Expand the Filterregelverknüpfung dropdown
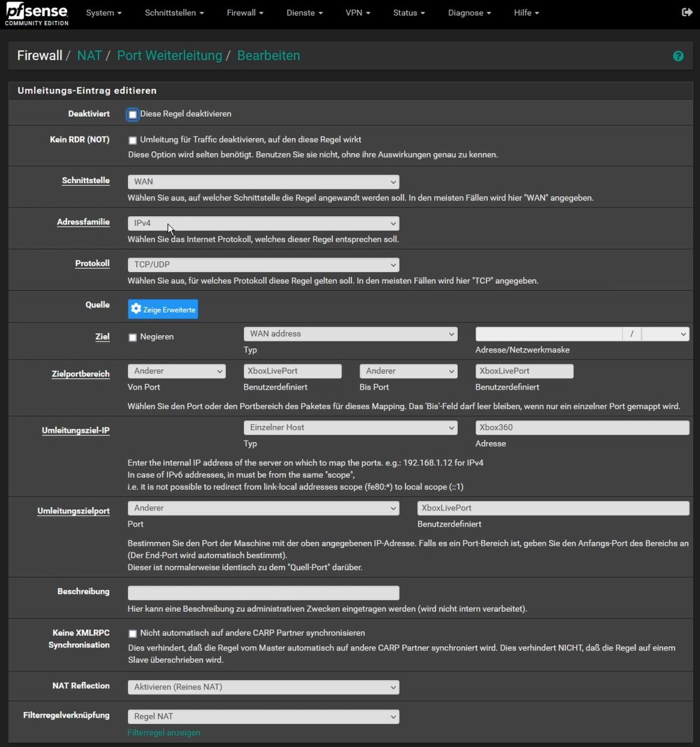 pyautogui.click(x=263, y=716)
